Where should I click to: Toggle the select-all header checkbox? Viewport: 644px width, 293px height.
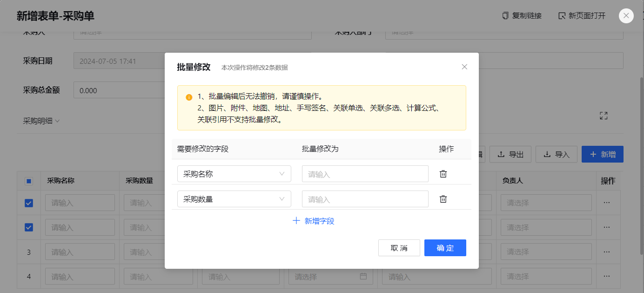tap(29, 181)
